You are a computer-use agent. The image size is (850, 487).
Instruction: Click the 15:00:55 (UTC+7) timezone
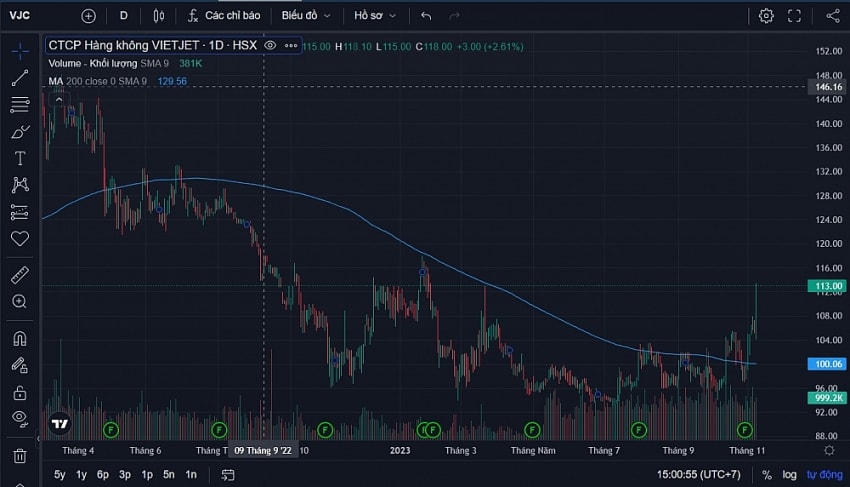coord(698,475)
